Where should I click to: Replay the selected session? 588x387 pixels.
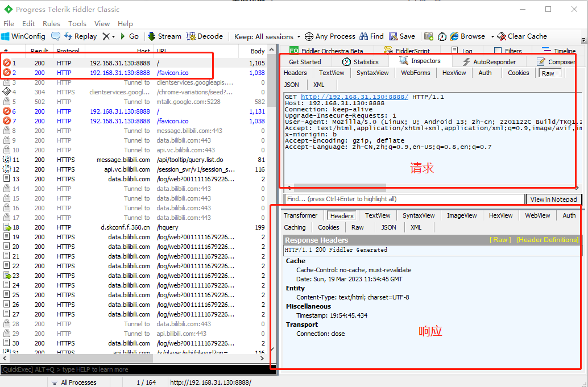pyautogui.click(x=80, y=36)
